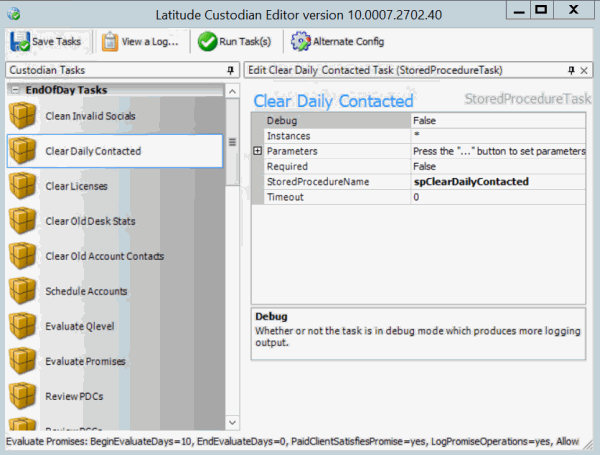This screenshot has width=600, height=455.
Task: Click the Clear Old Desk Stats label
Action: click(90, 221)
